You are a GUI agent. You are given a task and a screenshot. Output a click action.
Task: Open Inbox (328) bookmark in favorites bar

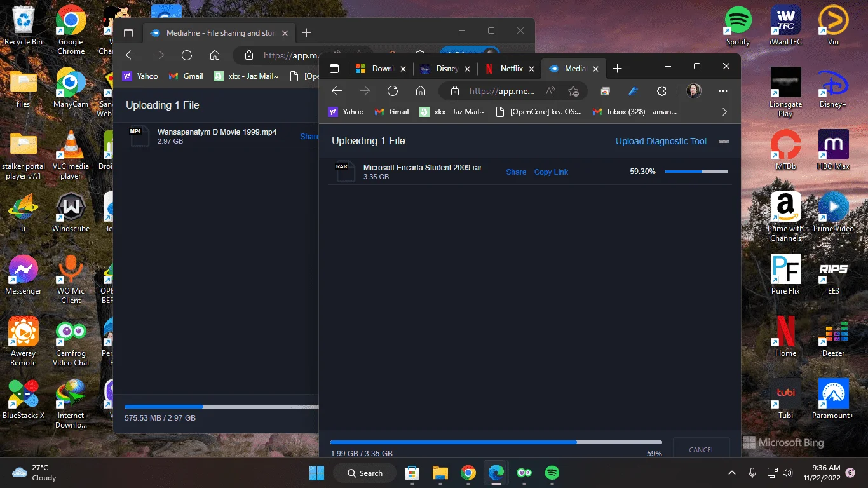point(634,112)
